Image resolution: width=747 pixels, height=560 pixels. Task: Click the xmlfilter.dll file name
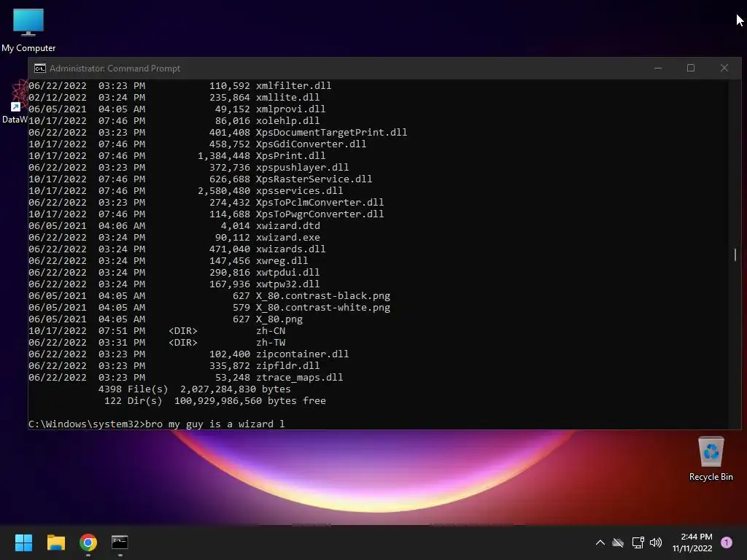[293, 86]
